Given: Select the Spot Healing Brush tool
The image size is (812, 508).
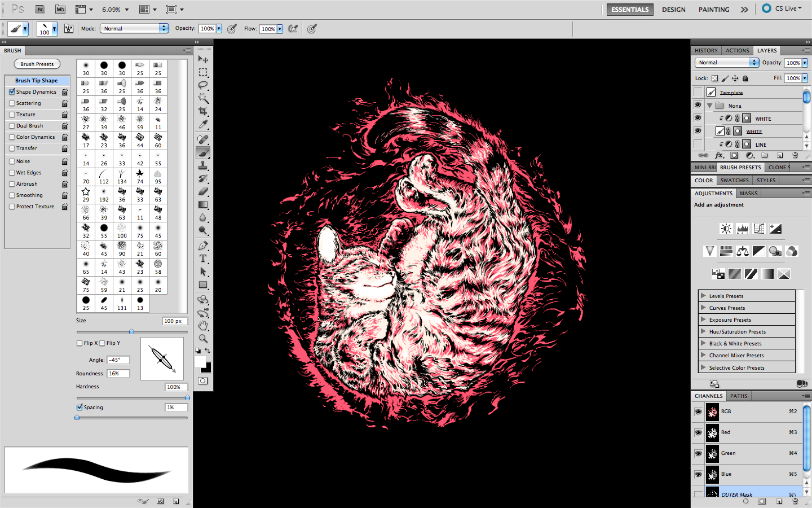Looking at the screenshot, I should 203,139.
